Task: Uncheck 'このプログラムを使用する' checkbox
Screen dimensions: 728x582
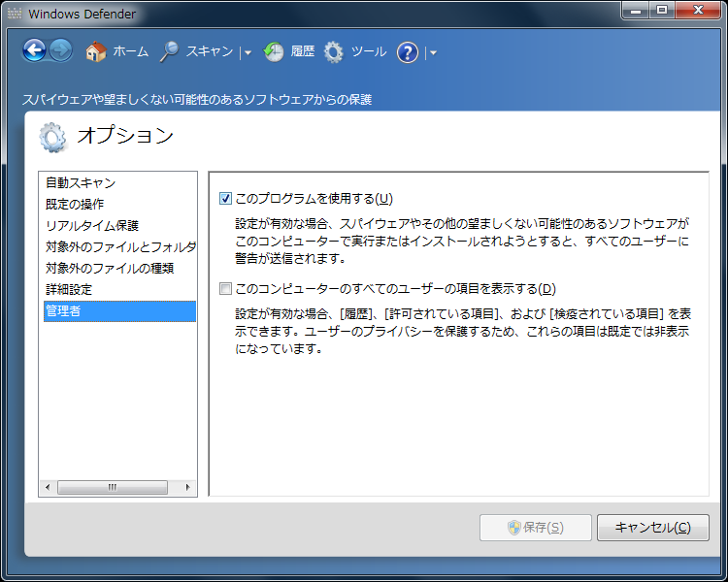Action: (226, 199)
